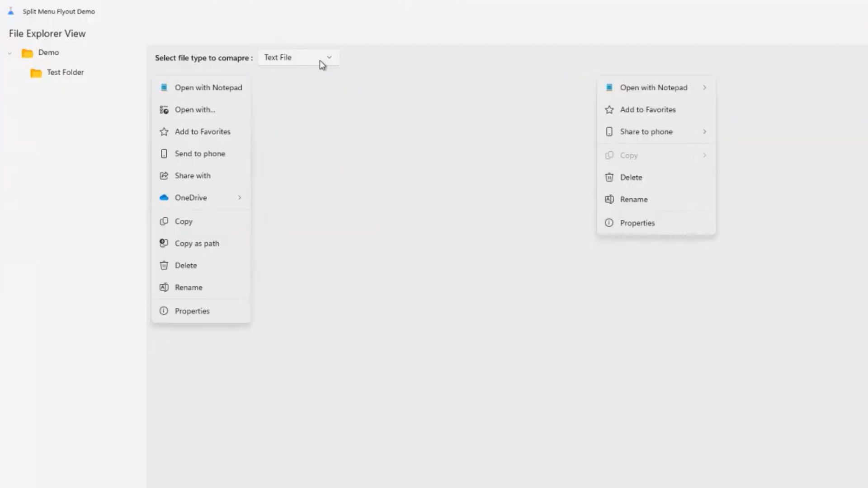Image resolution: width=868 pixels, height=488 pixels.
Task: Choose 'Delete' in the left menu
Action: tap(201, 265)
